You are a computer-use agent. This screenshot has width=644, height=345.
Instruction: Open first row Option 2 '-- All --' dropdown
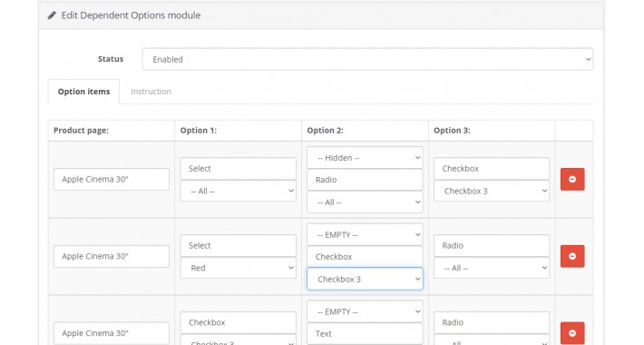click(x=365, y=202)
